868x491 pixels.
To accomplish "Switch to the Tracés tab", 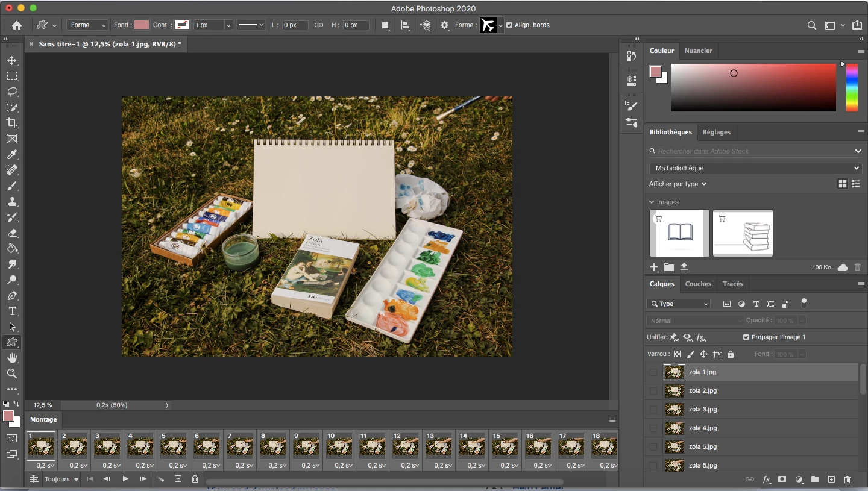I will click(x=732, y=284).
